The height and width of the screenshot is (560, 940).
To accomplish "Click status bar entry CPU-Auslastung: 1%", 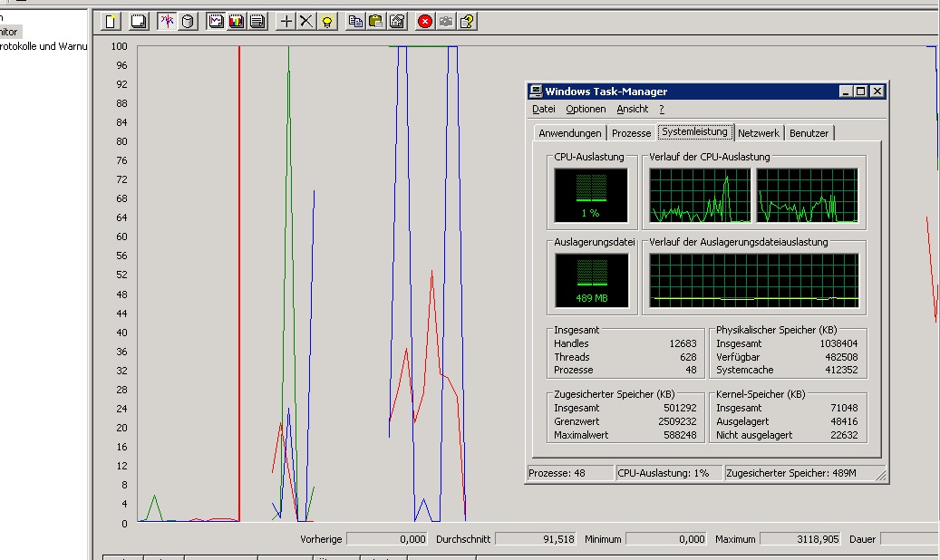I will pyautogui.click(x=669, y=473).
